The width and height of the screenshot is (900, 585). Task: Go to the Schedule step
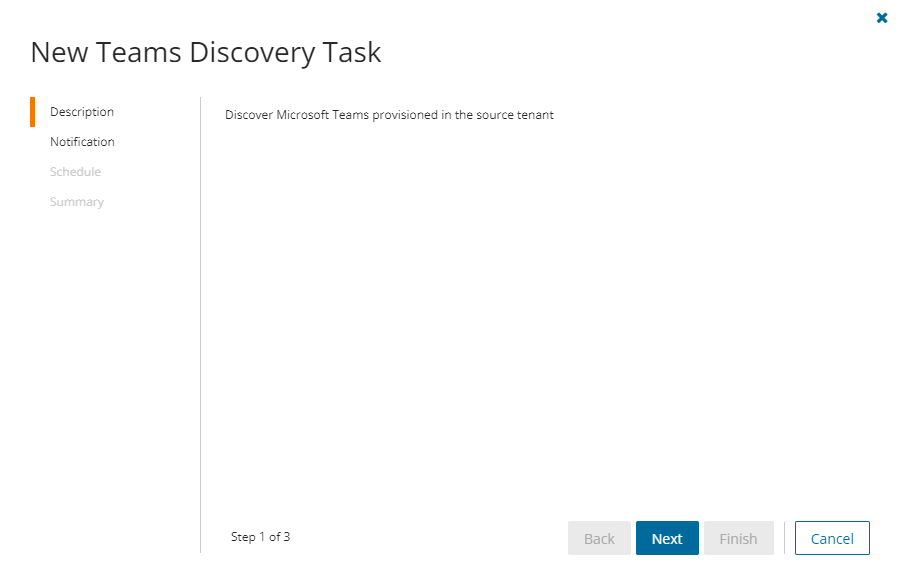click(75, 172)
